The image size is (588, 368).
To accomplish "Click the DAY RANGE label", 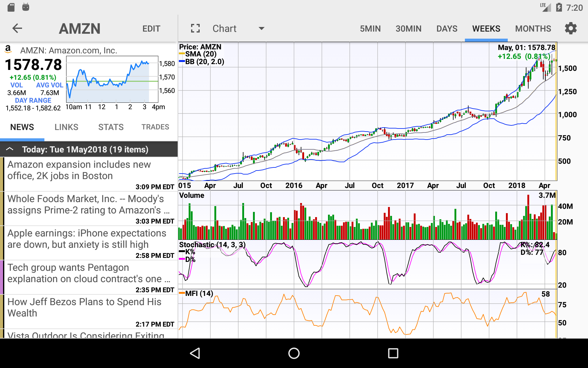I will click(33, 101).
